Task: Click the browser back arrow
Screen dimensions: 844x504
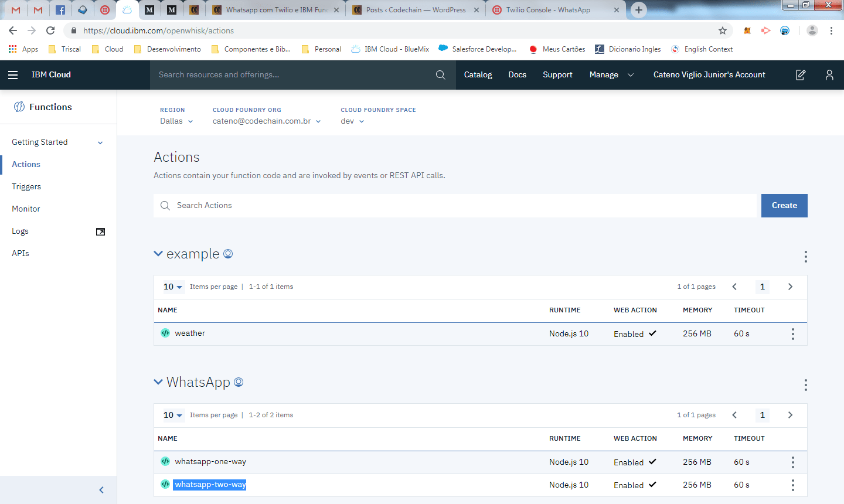Action: tap(13, 30)
